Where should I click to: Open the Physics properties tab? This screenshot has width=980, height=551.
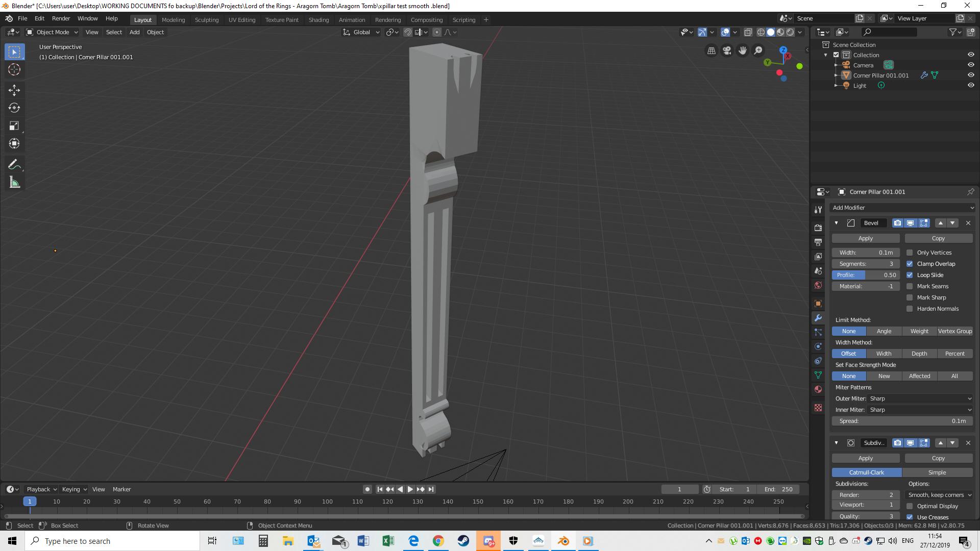(x=818, y=346)
